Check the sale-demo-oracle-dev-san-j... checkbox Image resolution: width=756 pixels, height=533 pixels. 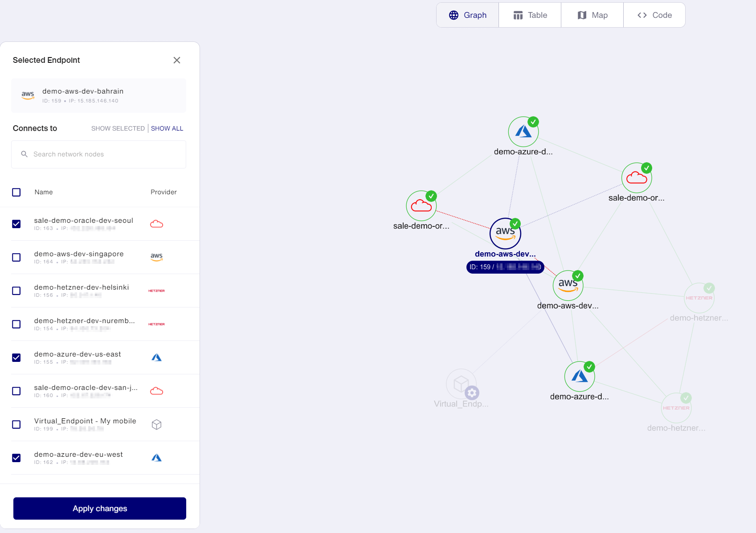16,391
